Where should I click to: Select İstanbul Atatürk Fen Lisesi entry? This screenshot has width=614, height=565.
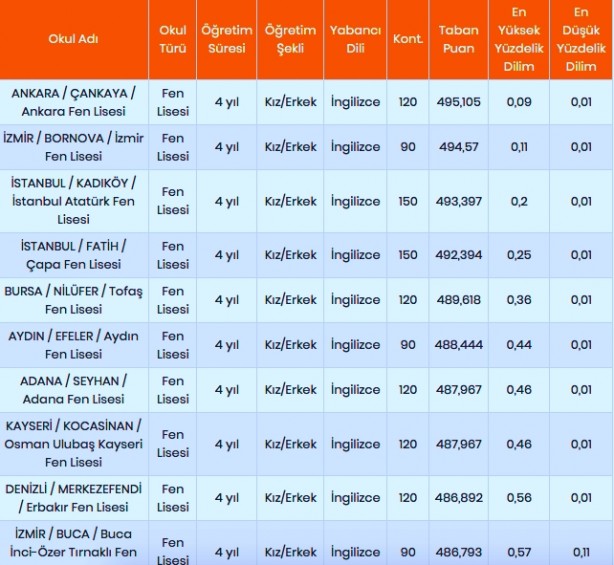(74, 201)
